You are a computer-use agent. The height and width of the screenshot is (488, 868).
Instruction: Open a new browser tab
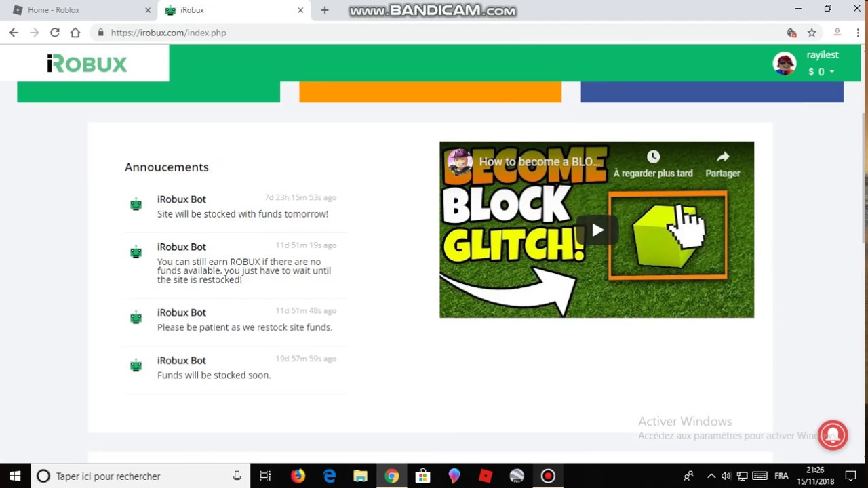pos(324,10)
